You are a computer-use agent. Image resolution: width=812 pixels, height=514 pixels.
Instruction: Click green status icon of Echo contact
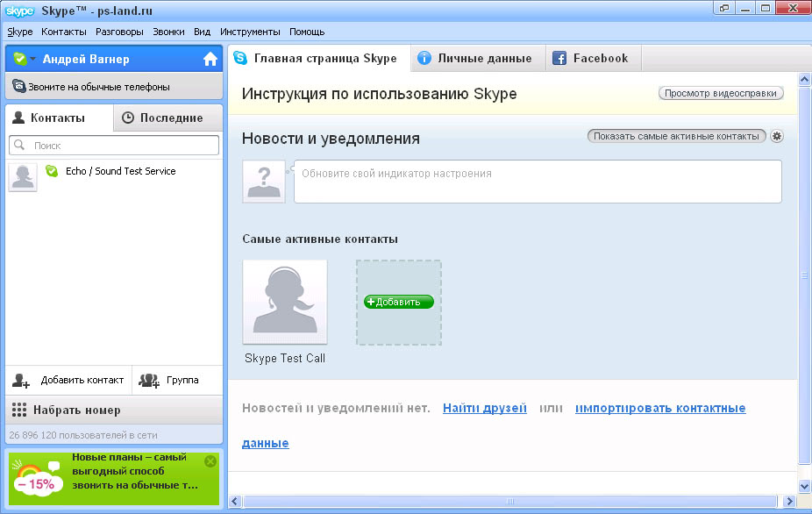pyautogui.click(x=51, y=170)
